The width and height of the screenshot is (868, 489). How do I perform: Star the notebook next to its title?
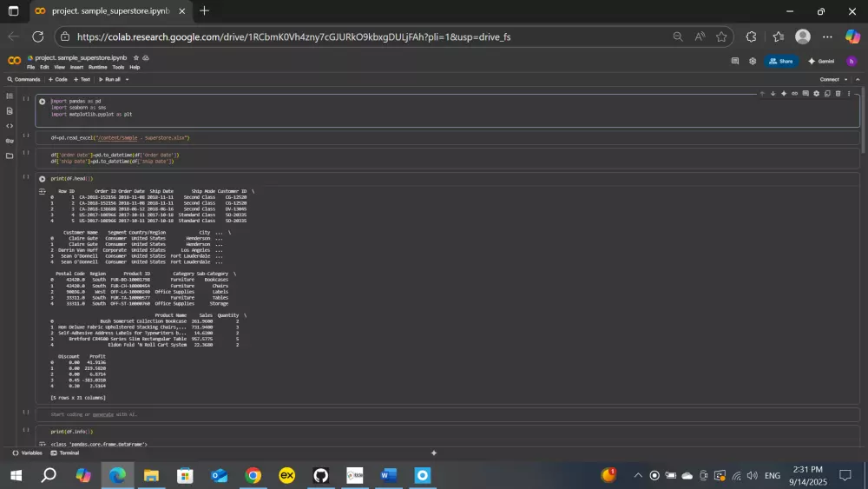(x=136, y=57)
